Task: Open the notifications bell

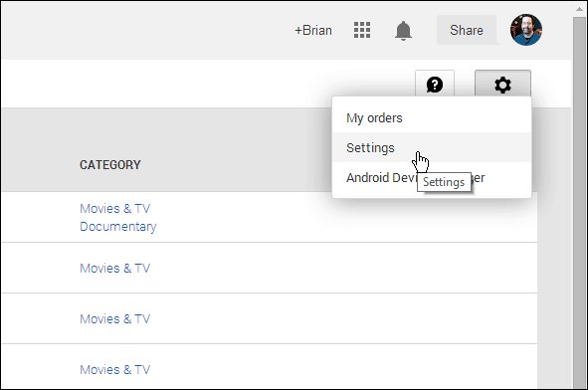Action: click(403, 31)
